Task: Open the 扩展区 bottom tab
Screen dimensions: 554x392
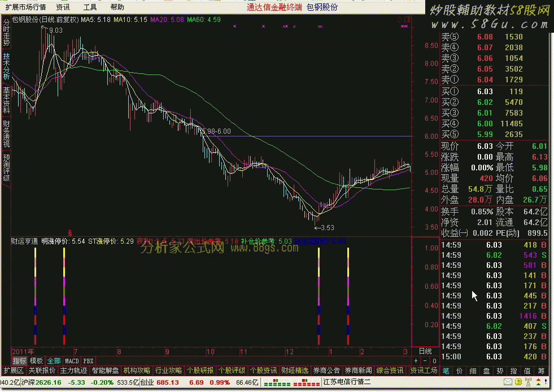Action: pos(14,371)
